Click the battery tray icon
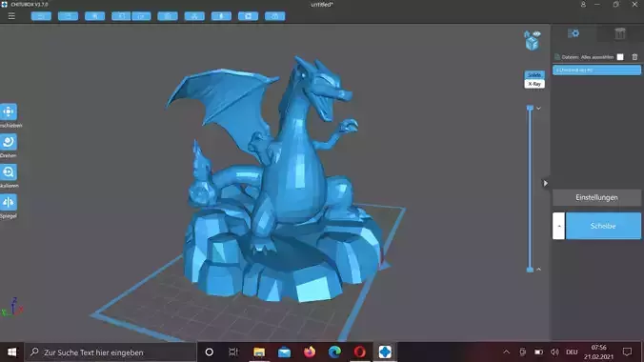644x362 pixels. click(538, 352)
